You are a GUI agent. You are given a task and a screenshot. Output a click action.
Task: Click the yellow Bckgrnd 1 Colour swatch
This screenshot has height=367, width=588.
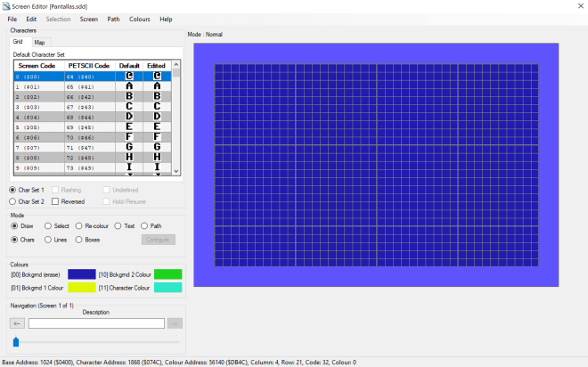(82, 288)
